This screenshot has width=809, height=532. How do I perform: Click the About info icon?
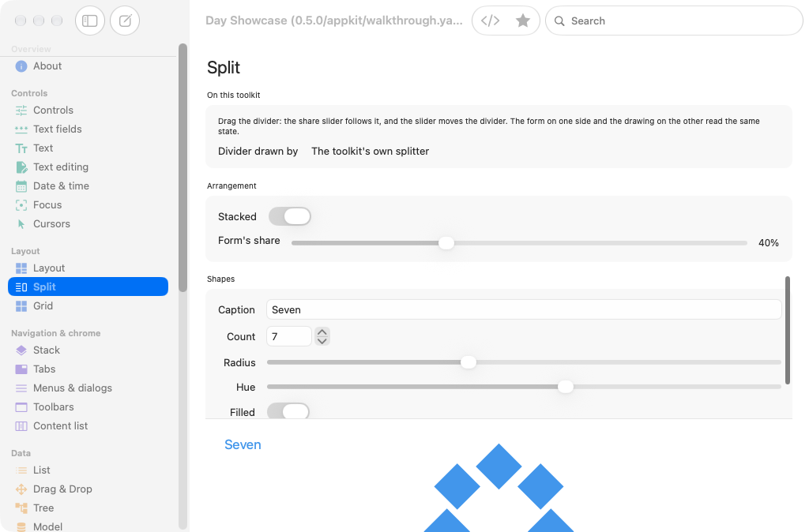21,66
